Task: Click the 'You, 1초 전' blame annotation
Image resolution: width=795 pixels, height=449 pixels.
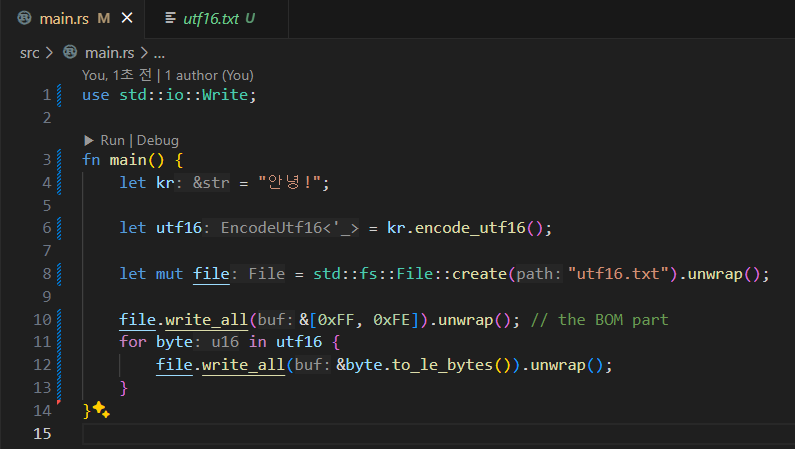Action: tap(119, 75)
